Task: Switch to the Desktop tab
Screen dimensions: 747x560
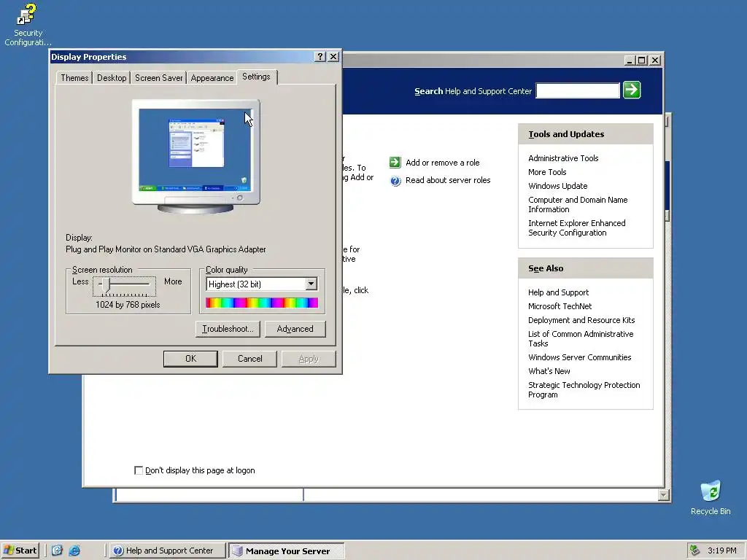Action: pos(112,77)
